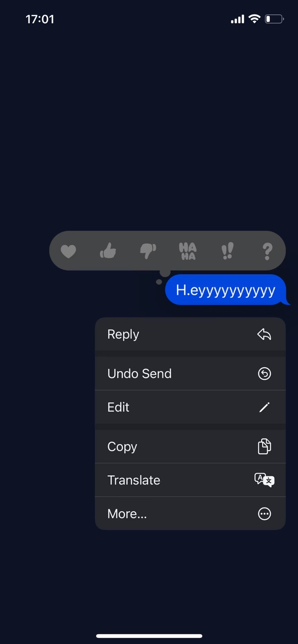Select the double exclamation reaction
Image resolution: width=298 pixels, height=644 pixels.
click(228, 251)
